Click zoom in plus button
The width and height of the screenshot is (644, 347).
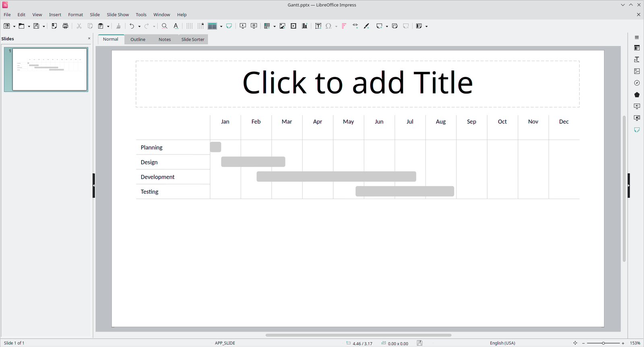(623, 343)
